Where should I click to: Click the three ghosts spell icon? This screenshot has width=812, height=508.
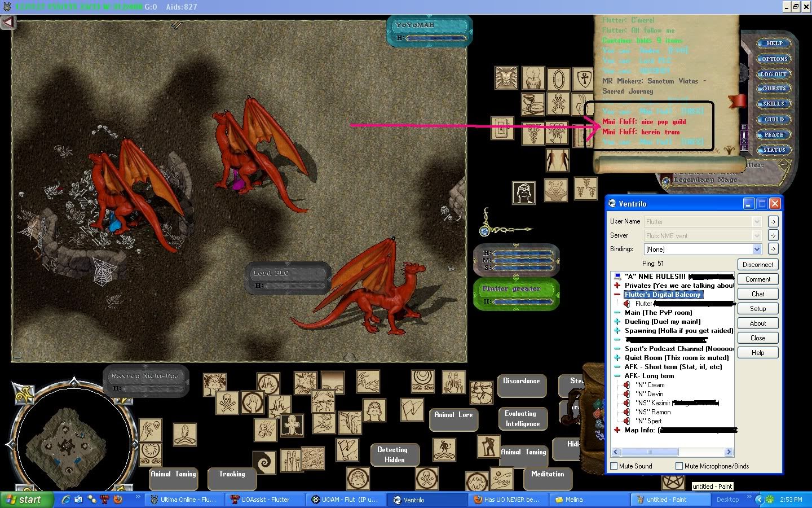291,460
